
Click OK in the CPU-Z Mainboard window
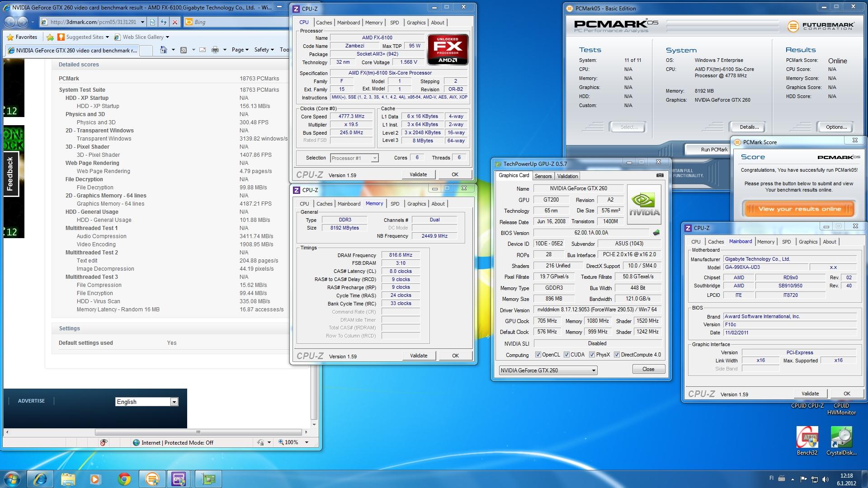pos(847,394)
